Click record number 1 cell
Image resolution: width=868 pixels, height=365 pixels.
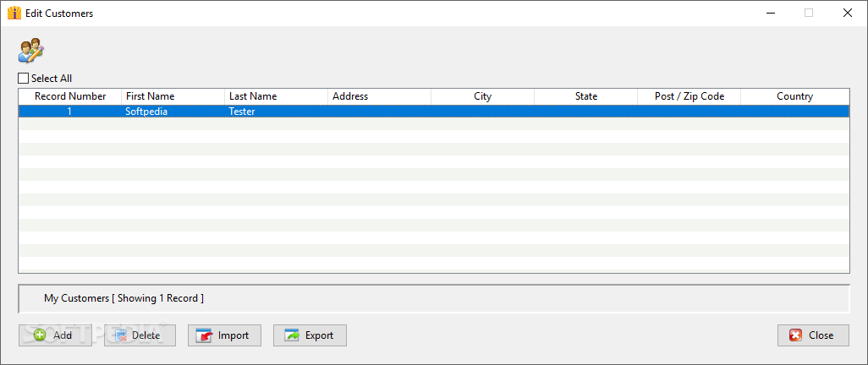[70, 112]
